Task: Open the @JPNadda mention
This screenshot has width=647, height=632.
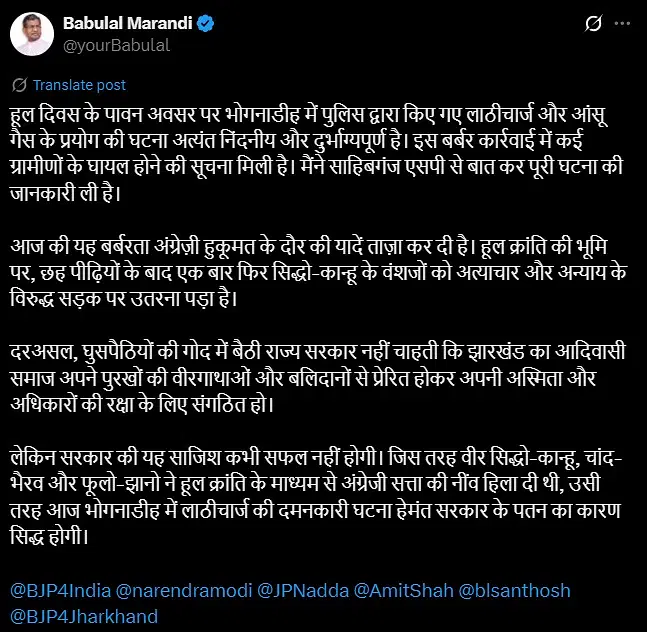Action: point(303,591)
